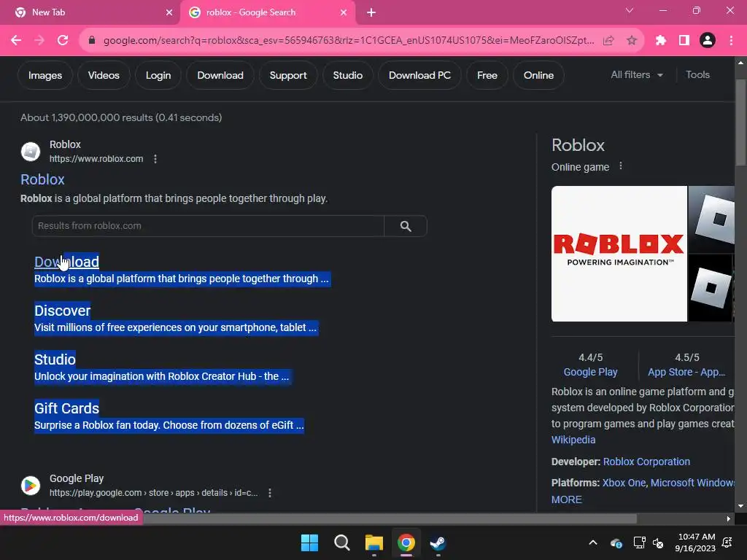The image size is (747, 560).
Task: Open the Roblox Corporation developer link
Action: point(646,462)
